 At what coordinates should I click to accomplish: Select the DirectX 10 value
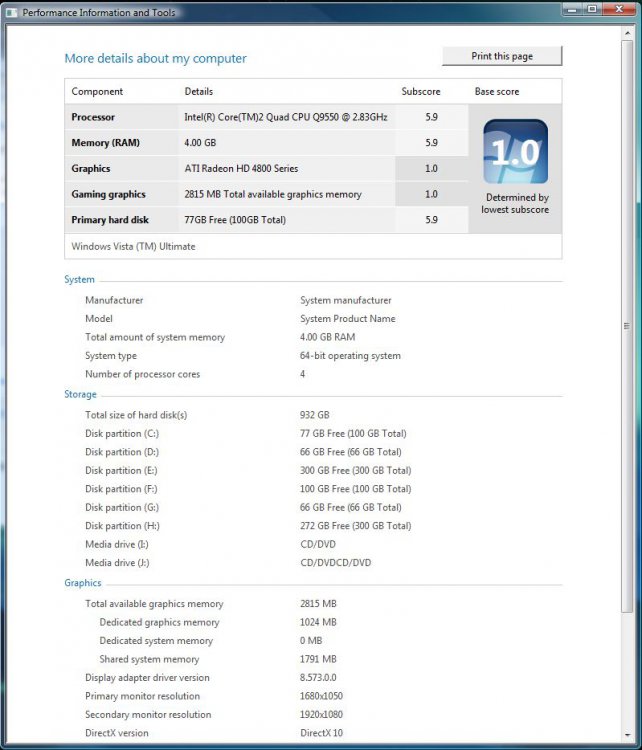(321, 733)
